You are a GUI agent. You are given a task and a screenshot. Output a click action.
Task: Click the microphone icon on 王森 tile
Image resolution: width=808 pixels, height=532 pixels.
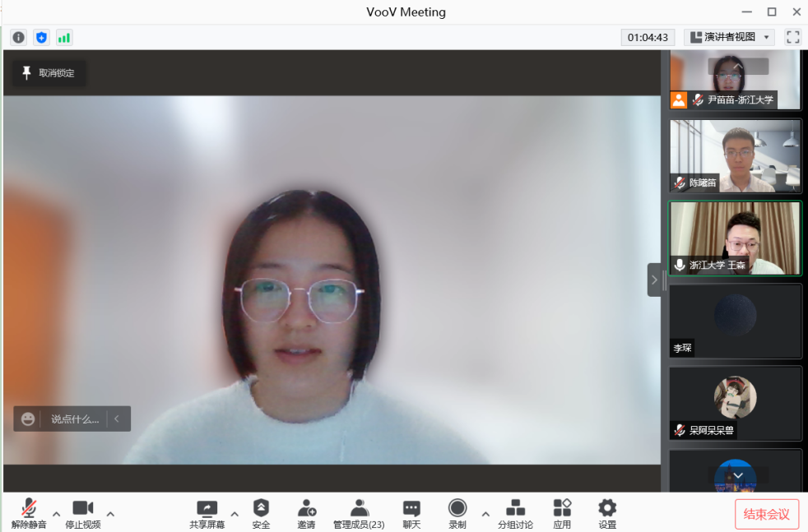coord(680,265)
